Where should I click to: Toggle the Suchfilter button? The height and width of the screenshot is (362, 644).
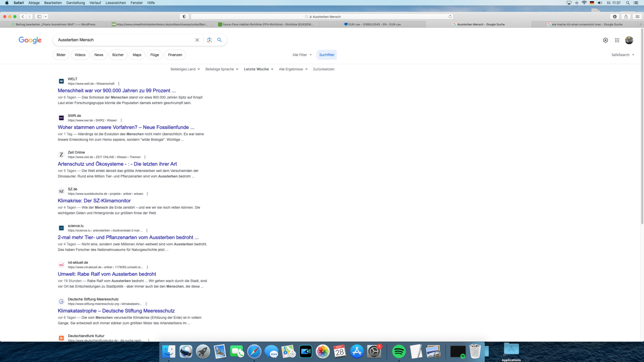[327, 55]
